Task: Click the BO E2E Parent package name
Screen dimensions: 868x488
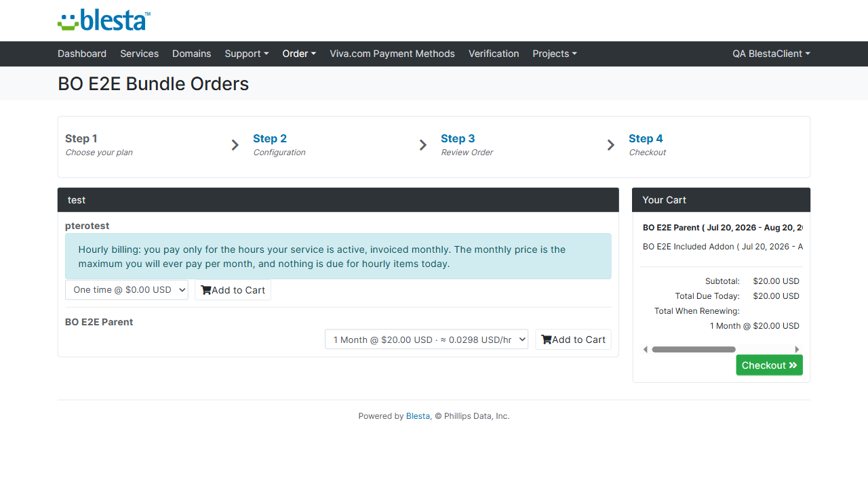Action: coord(99,322)
